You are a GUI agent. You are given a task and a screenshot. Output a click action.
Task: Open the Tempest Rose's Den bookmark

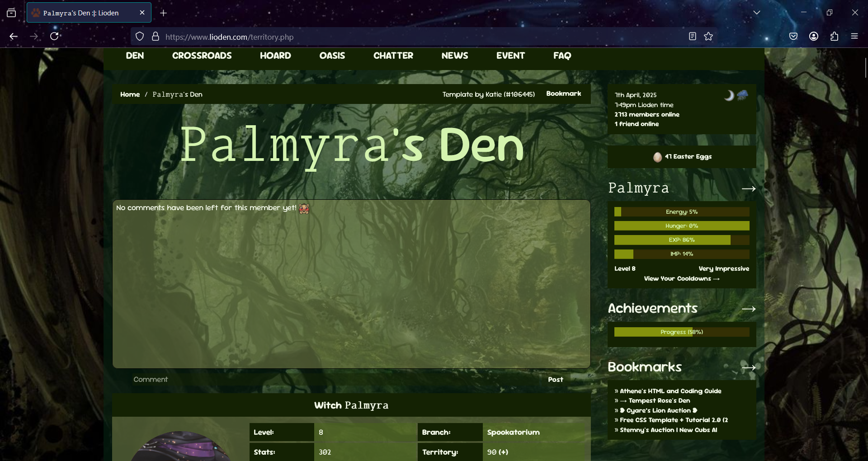[655, 400]
